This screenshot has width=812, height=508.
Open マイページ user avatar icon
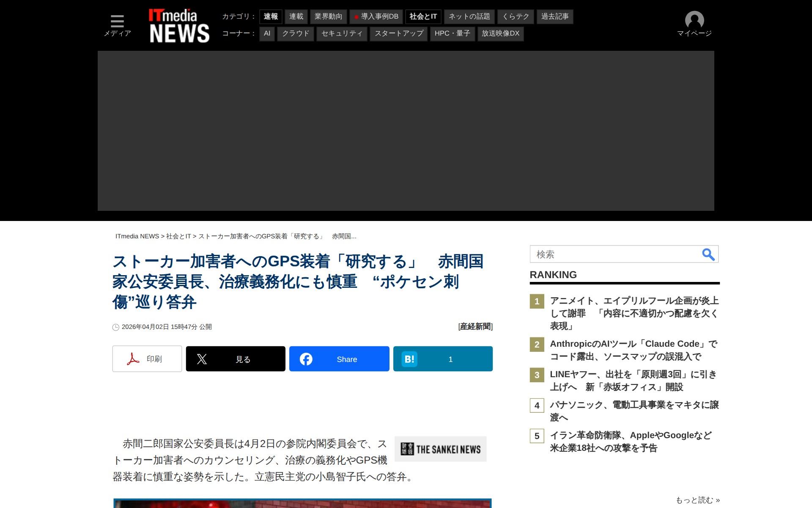click(x=694, y=20)
